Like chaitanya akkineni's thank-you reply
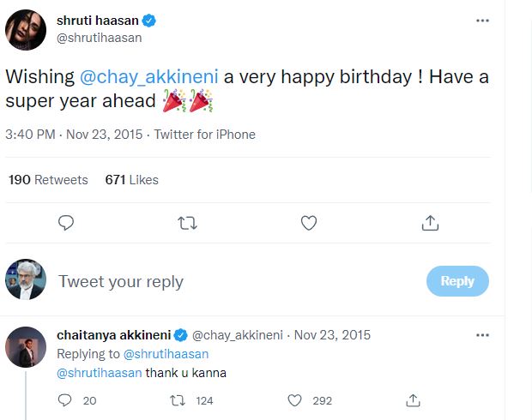Viewport: 532px width, 420px height. (294, 400)
